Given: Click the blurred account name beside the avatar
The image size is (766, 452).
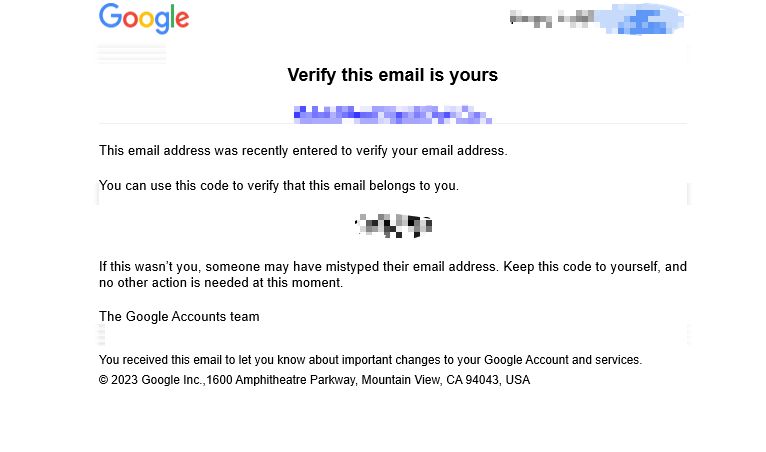Looking at the screenshot, I should tap(552, 19).
